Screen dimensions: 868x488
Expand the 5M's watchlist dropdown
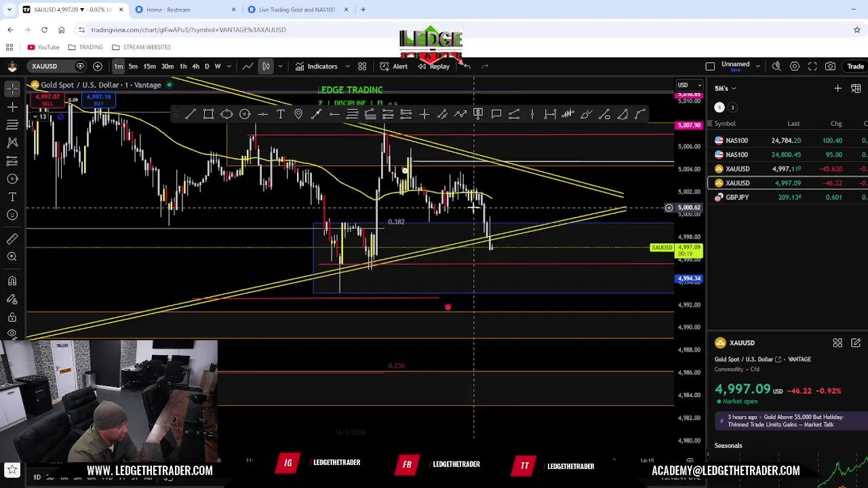click(725, 88)
